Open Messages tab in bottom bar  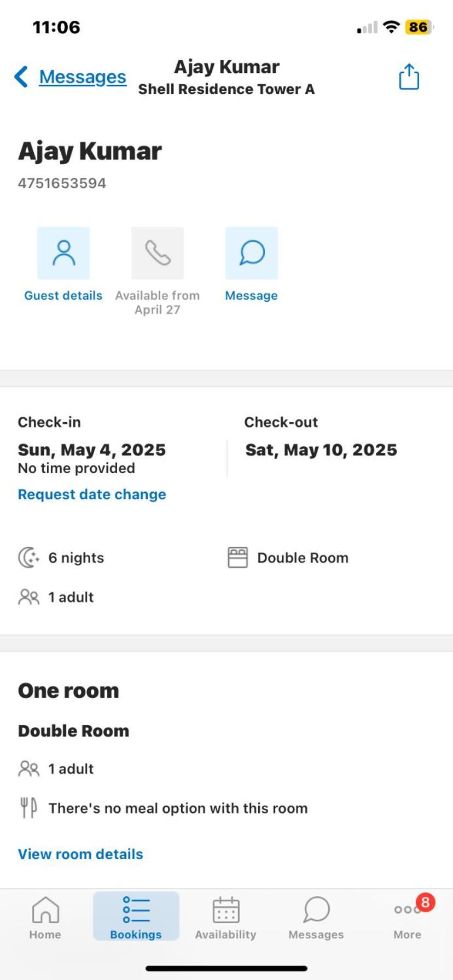tap(316, 918)
